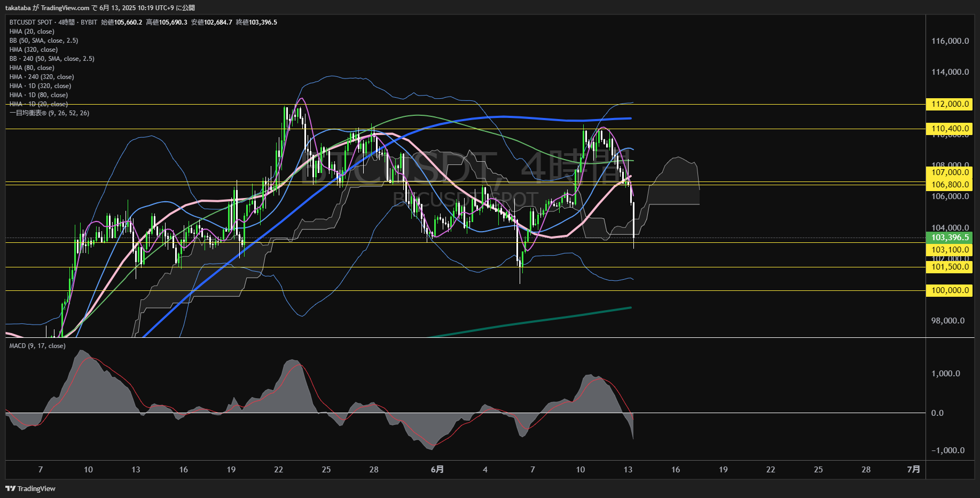Select the MACD (9, 17, close) pane label
The image size is (980, 498).
tap(37, 346)
